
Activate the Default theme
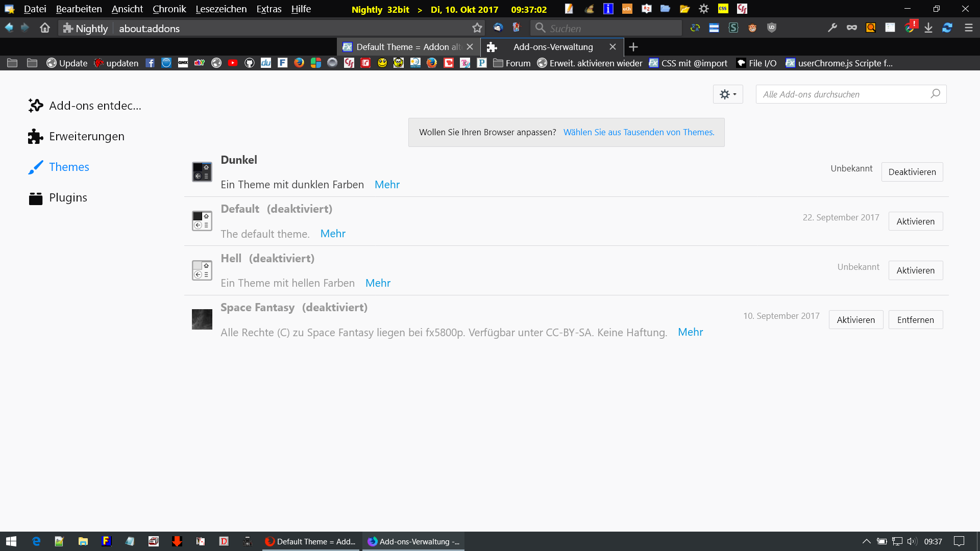tap(915, 221)
